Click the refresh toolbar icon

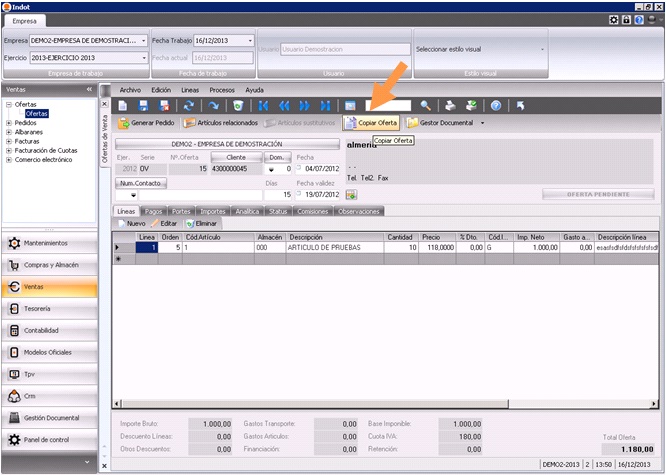click(x=188, y=105)
